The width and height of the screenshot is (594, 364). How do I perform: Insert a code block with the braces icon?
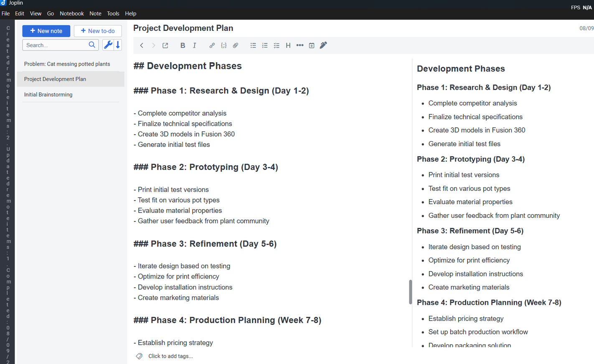(x=224, y=45)
